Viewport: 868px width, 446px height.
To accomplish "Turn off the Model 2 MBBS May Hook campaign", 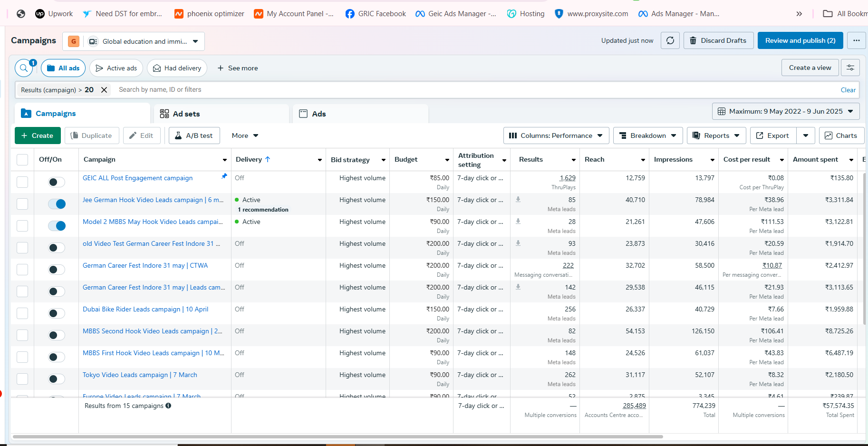I will click(x=57, y=226).
